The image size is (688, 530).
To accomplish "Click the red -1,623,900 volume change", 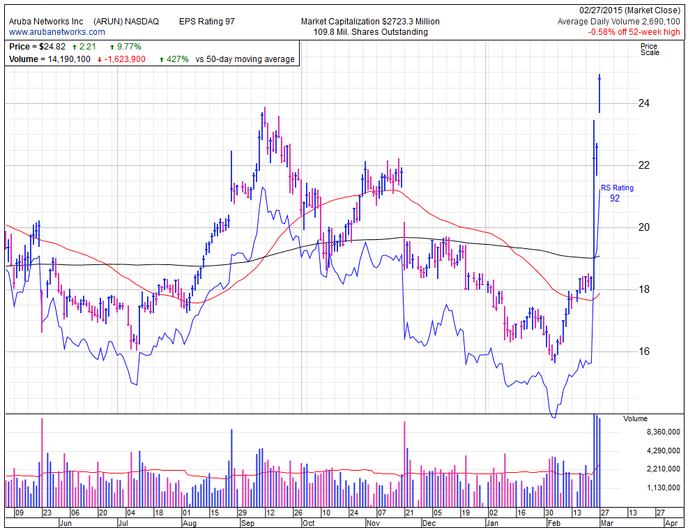I will pos(125,59).
